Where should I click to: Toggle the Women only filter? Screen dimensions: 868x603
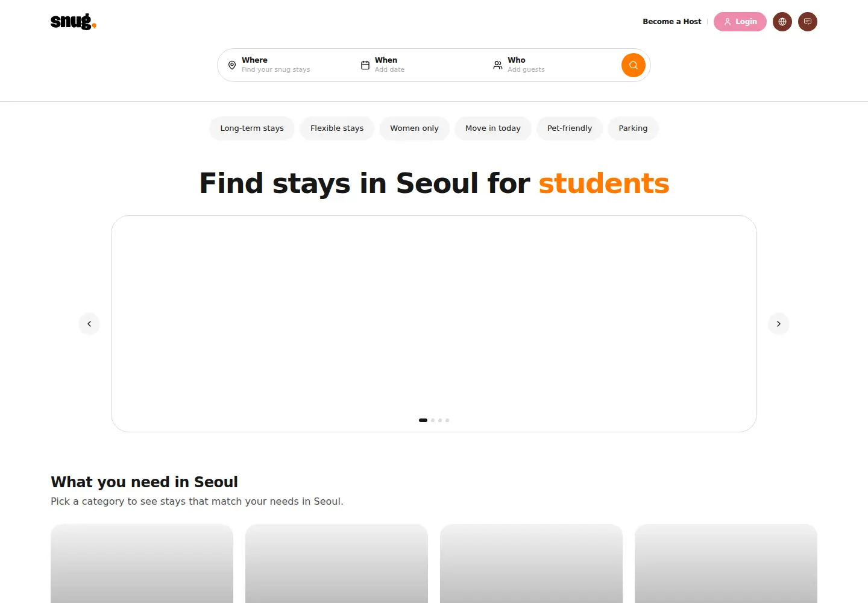[414, 128]
